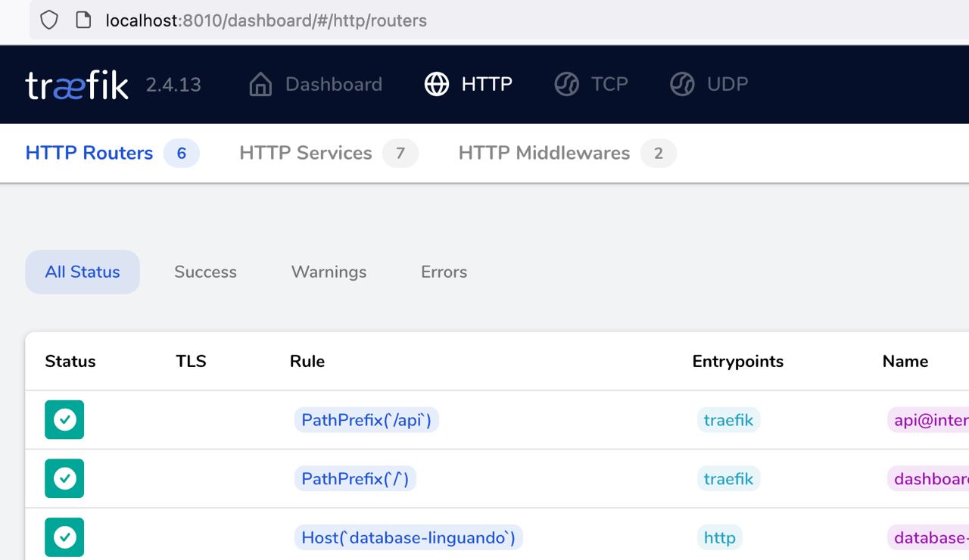Click the version number 2.4.13
This screenshot has height=560, width=969.
[173, 85]
